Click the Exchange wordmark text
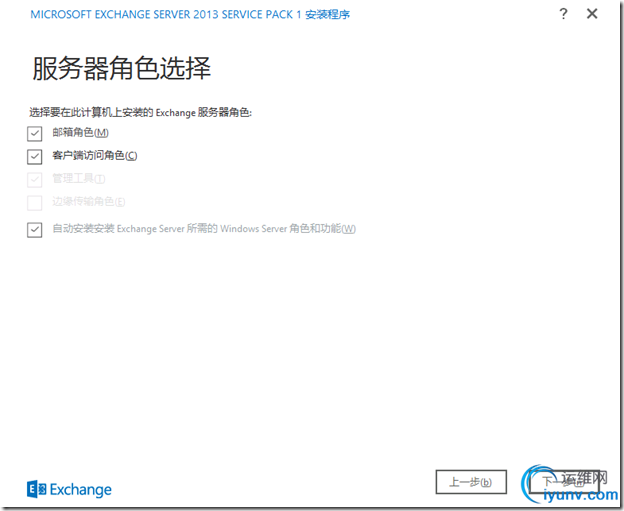Viewport: 624px width, 511px height. click(x=81, y=490)
